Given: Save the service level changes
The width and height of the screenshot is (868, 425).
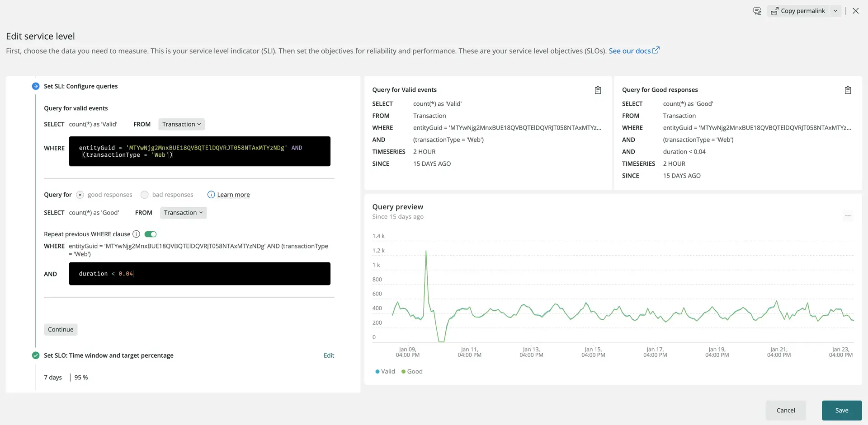Looking at the screenshot, I should (x=841, y=410).
